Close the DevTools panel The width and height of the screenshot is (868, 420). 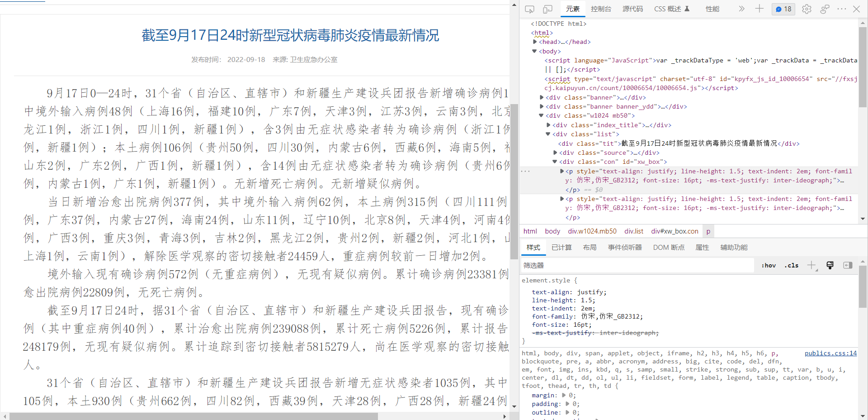pyautogui.click(x=856, y=9)
